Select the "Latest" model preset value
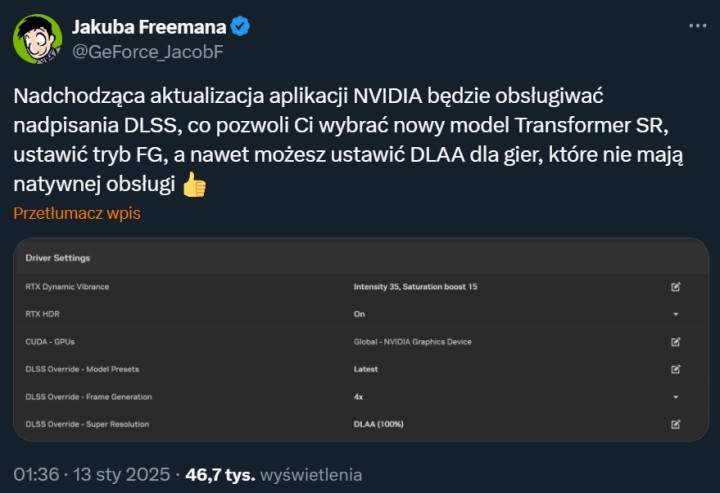 click(365, 369)
